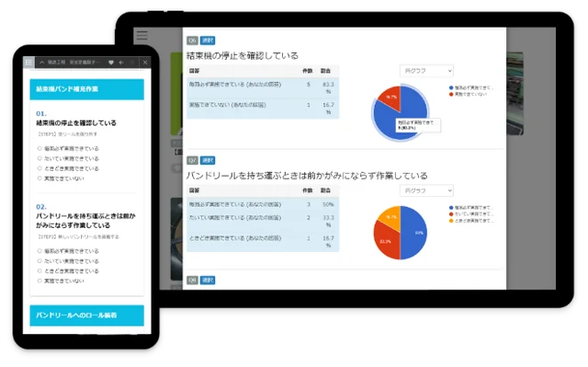Image resolution: width=588 pixels, height=367 pixels.
Task: Click the 件数 column header in Q6 table
Action: point(308,71)
